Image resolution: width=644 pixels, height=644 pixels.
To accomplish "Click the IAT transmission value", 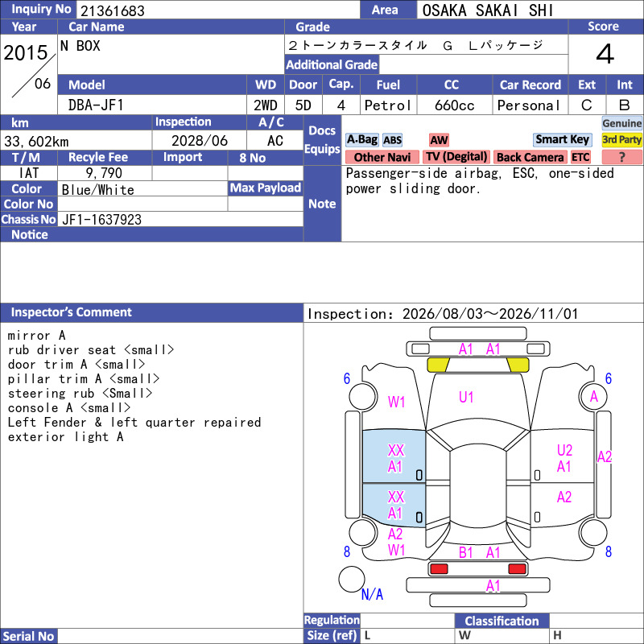I will coord(29,173).
